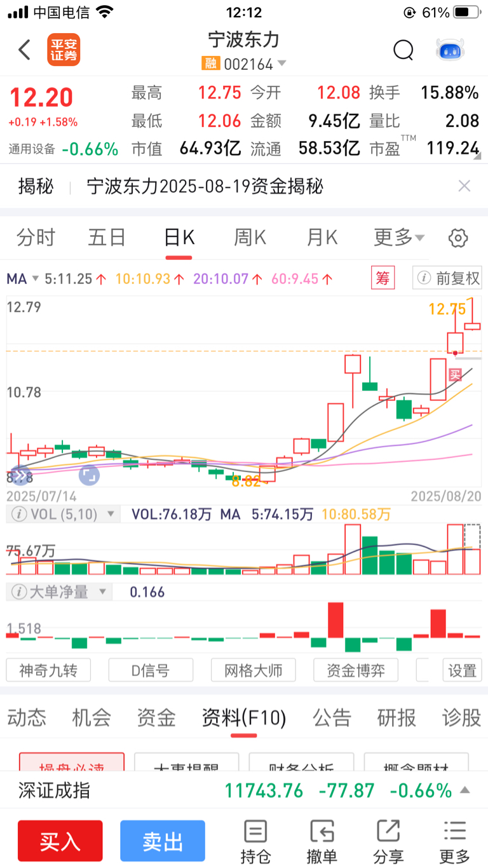Tap the blue double-arrow chart icon
488x868 pixels.
point(19,475)
